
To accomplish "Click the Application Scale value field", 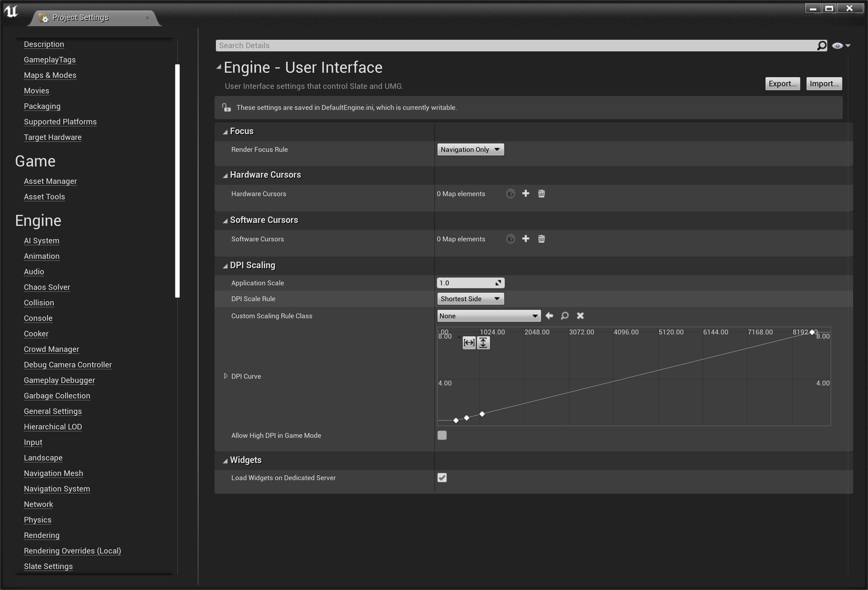I will (471, 283).
